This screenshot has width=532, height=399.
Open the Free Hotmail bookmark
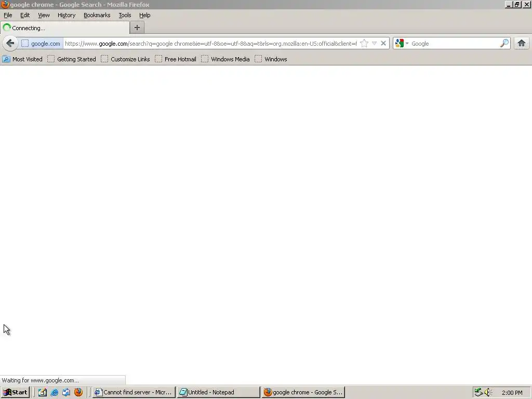click(176, 59)
